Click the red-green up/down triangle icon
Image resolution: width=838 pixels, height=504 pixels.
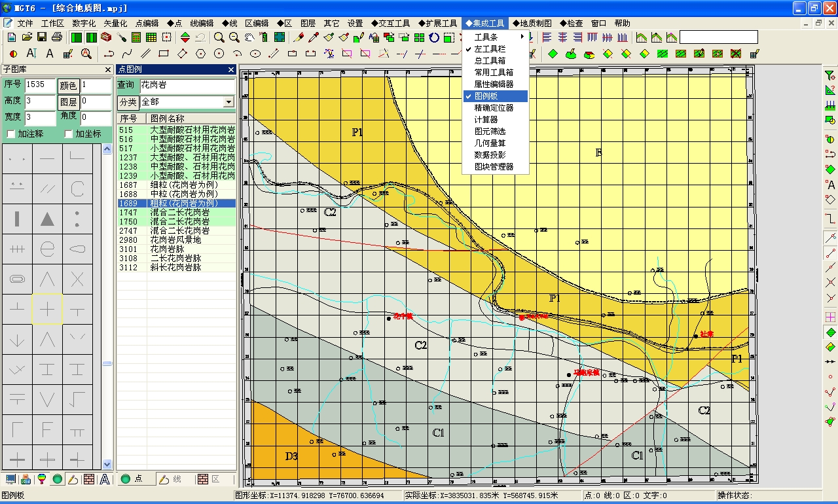point(185,37)
